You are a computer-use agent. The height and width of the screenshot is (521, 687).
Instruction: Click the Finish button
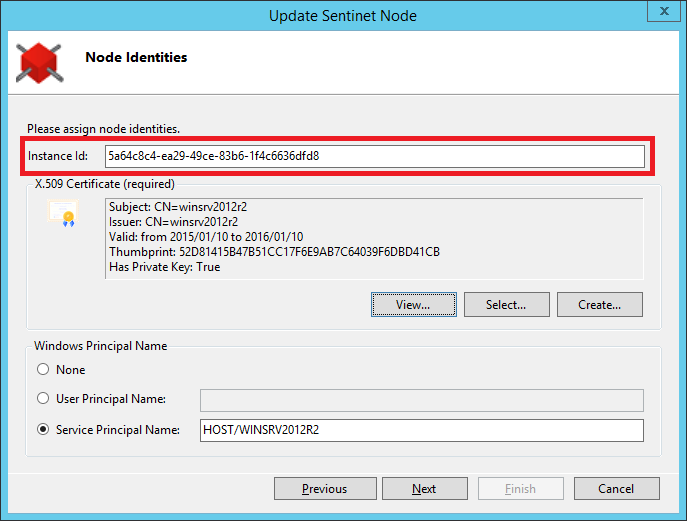[521, 489]
